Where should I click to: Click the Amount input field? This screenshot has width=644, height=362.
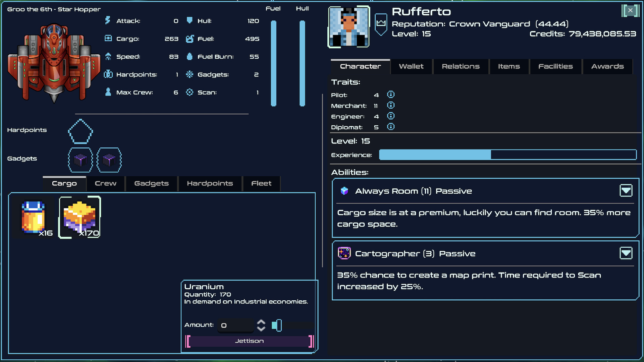235,325
